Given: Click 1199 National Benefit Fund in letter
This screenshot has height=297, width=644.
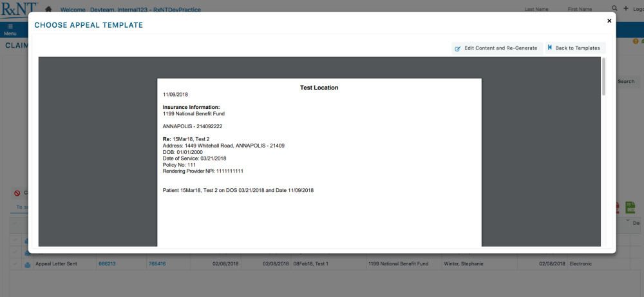Looking at the screenshot, I should (194, 114).
